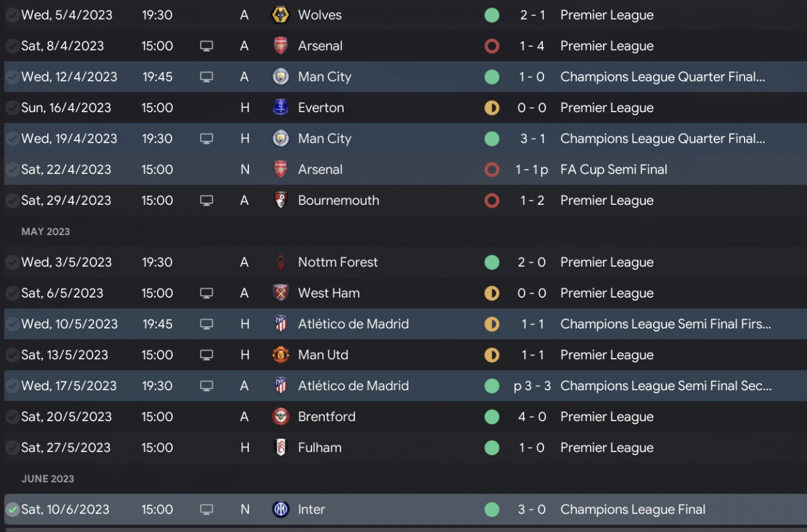Select the Everton 0 - 0 fixture row
Screen dimensions: 807x532
(403, 108)
